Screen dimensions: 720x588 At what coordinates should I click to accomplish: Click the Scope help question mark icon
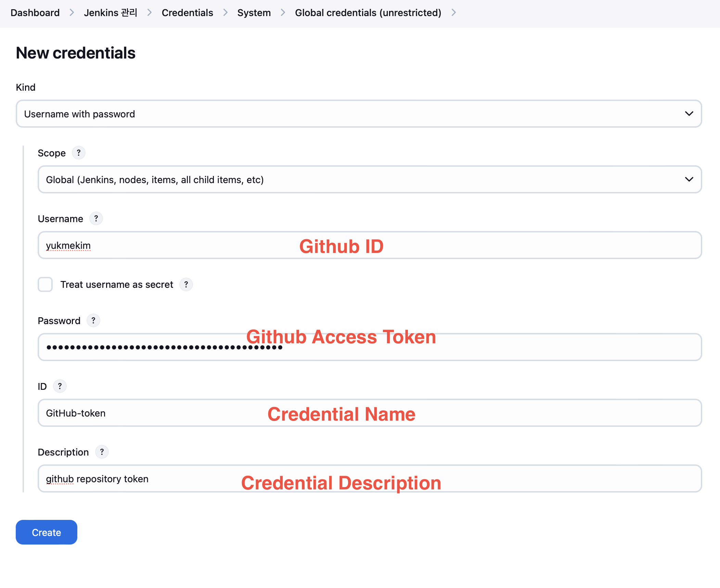point(79,153)
